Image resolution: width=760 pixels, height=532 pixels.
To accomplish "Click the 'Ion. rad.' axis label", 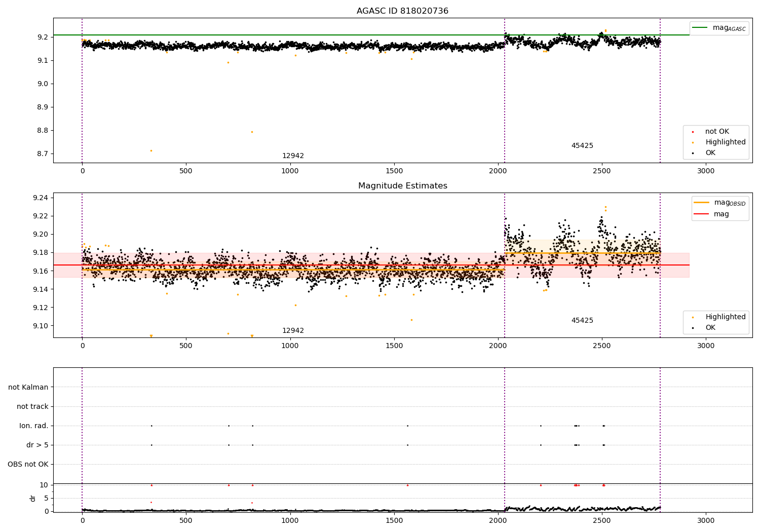I will click(34, 426).
